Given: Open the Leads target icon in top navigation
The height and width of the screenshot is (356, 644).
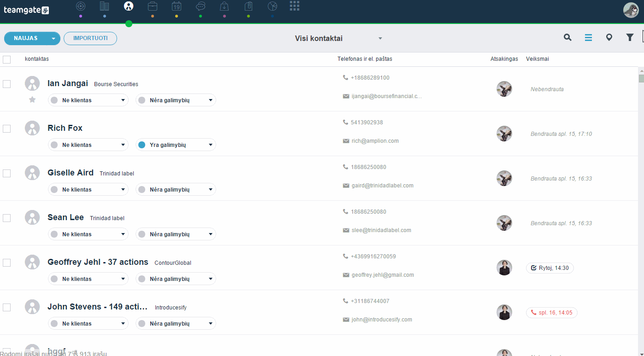Looking at the screenshot, I should [x=81, y=6].
